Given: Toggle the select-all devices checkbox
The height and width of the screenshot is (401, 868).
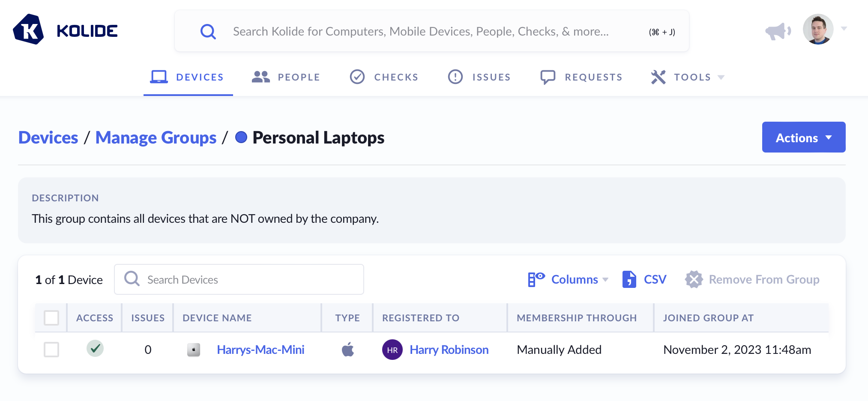Looking at the screenshot, I should pyautogui.click(x=51, y=318).
